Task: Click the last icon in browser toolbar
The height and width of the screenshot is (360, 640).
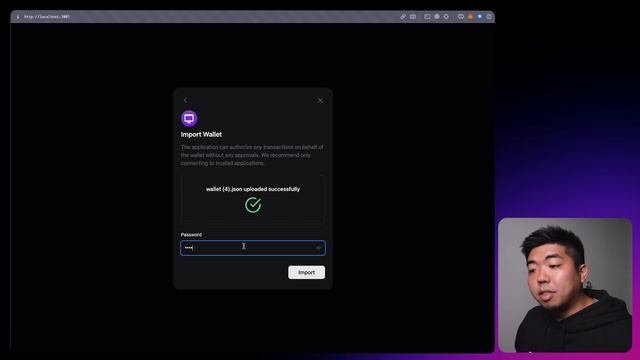Action: coord(489,17)
